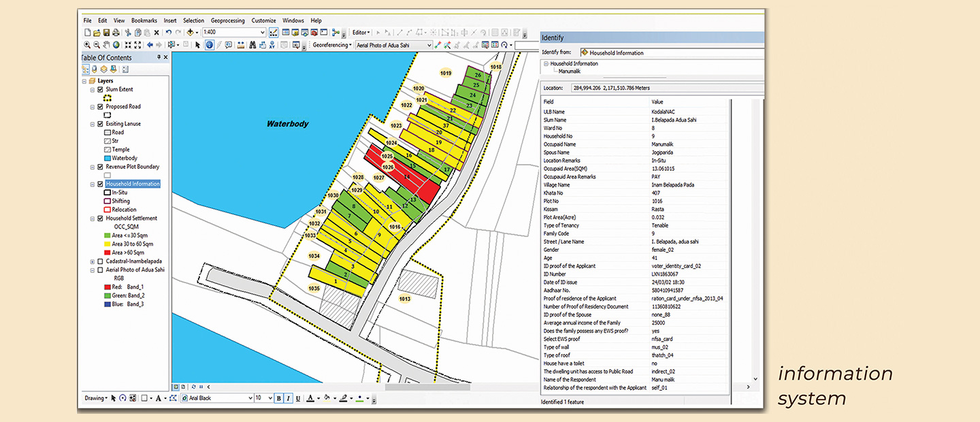
Task: Open the Selection menu
Action: click(x=193, y=21)
